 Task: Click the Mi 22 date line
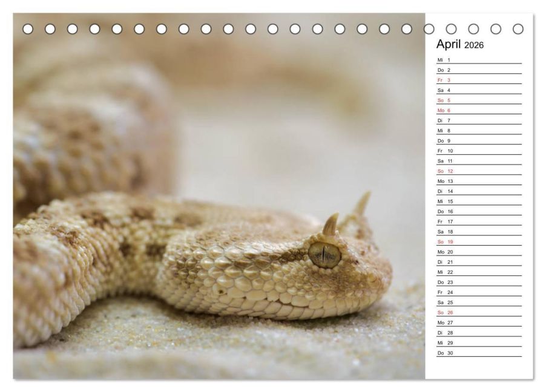tap(478, 272)
